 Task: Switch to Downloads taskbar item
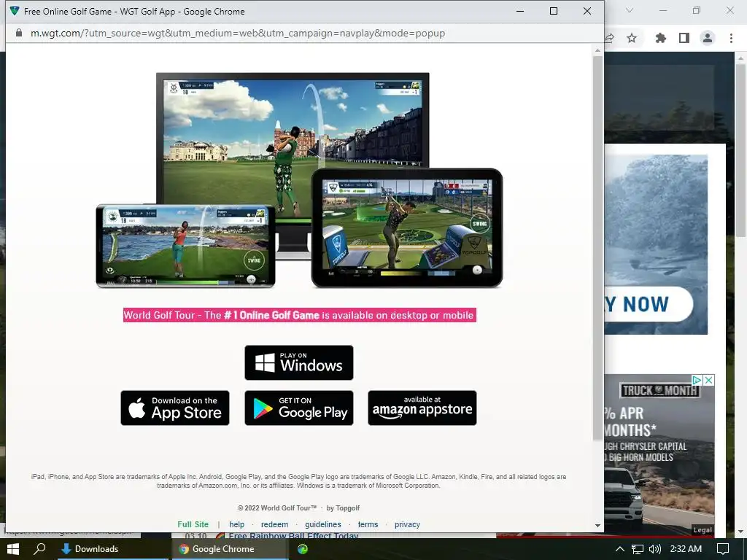click(113, 549)
